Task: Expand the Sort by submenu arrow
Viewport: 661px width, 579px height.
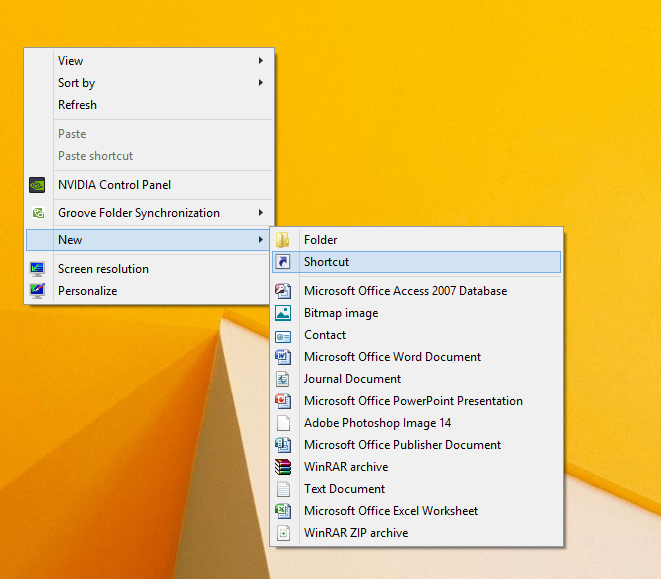Action: point(261,83)
